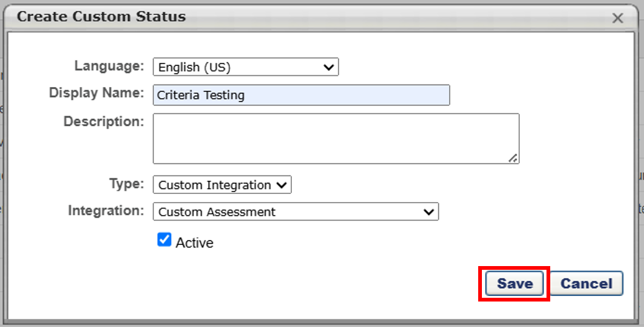Click the arrow on the Type select

[x=281, y=185]
